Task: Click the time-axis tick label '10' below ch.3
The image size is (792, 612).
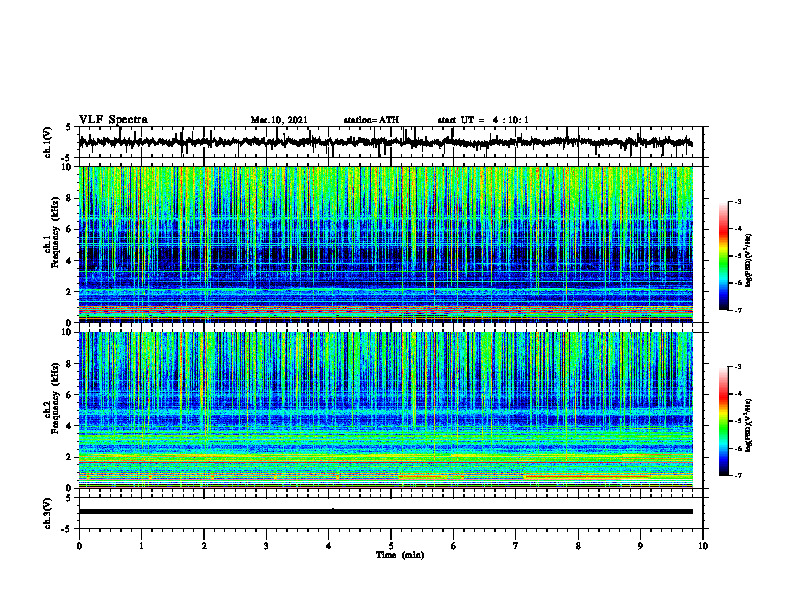Action: pyautogui.click(x=703, y=546)
